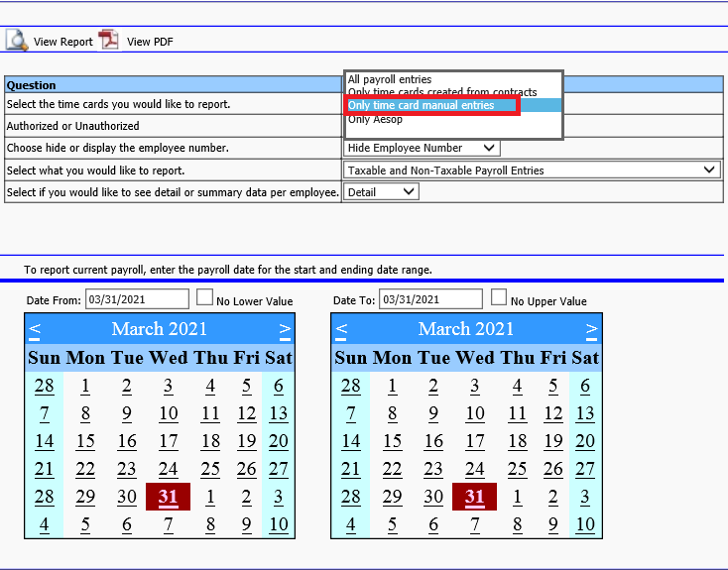
Task: Click the View Report link text
Action: (x=62, y=42)
